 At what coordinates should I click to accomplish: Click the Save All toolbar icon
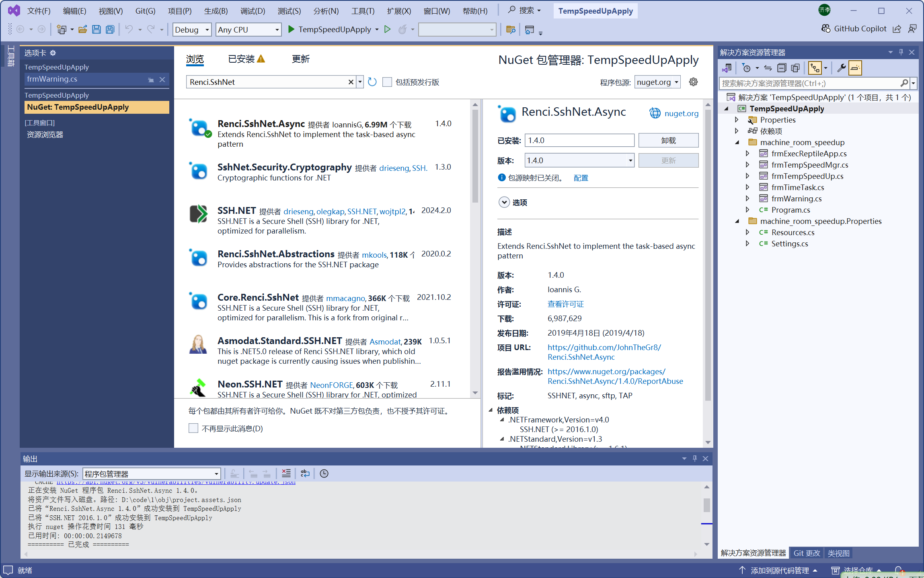110,29
